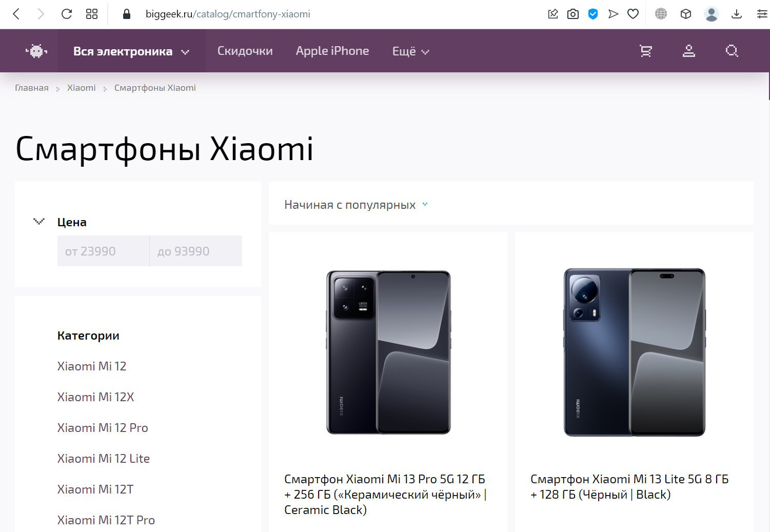Click the camera screenshot icon in browser toolbar
770x532 pixels.
tap(573, 14)
